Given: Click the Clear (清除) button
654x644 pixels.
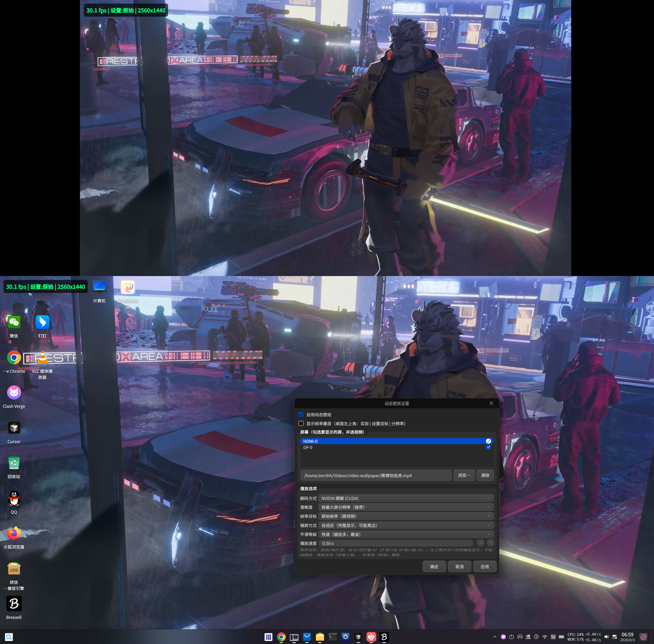Looking at the screenshot, I should pyautogui.click(x=485, y=475).
